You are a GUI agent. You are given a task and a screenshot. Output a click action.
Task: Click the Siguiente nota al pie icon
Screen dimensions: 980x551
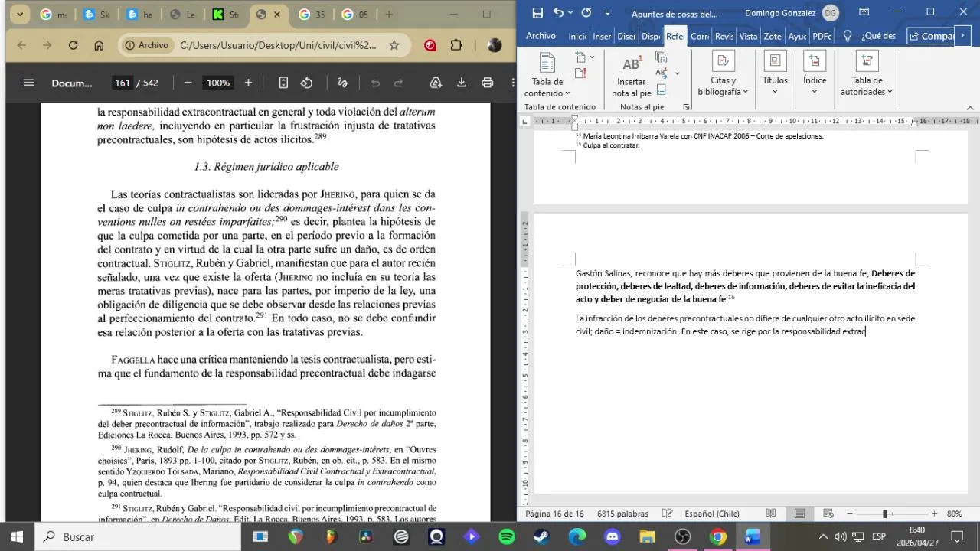tap(661, 73)
